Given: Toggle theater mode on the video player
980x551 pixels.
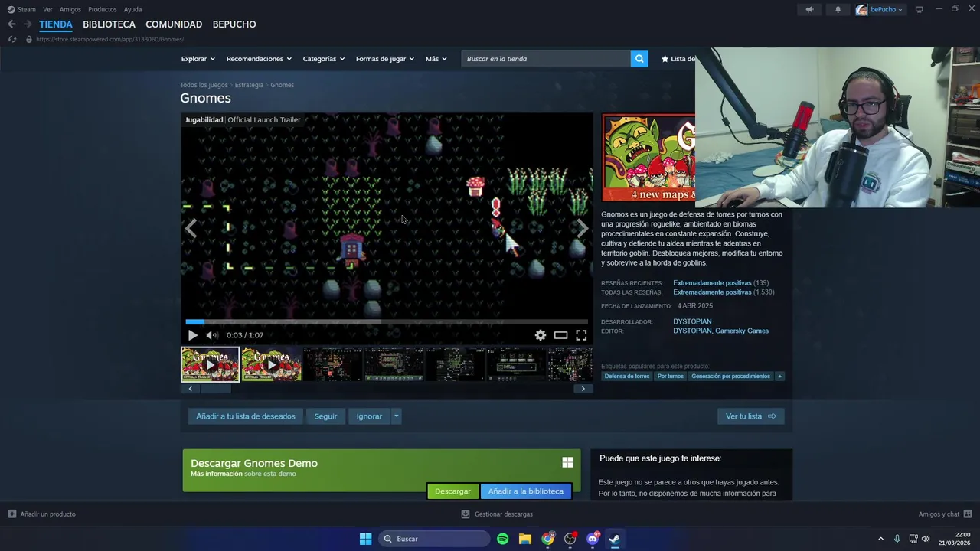Looking at the screenshot, I should tap(561, 335).
